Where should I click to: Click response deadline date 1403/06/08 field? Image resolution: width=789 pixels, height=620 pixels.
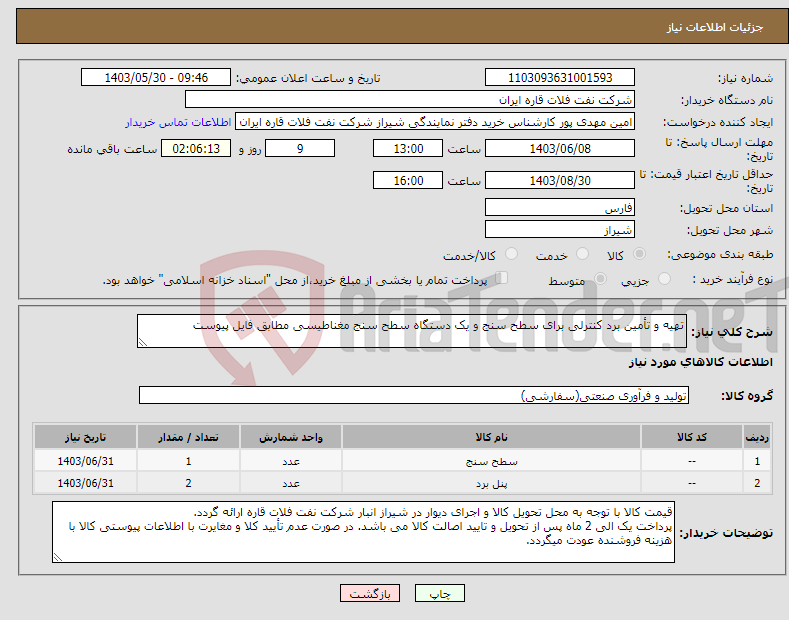[560, 148]
